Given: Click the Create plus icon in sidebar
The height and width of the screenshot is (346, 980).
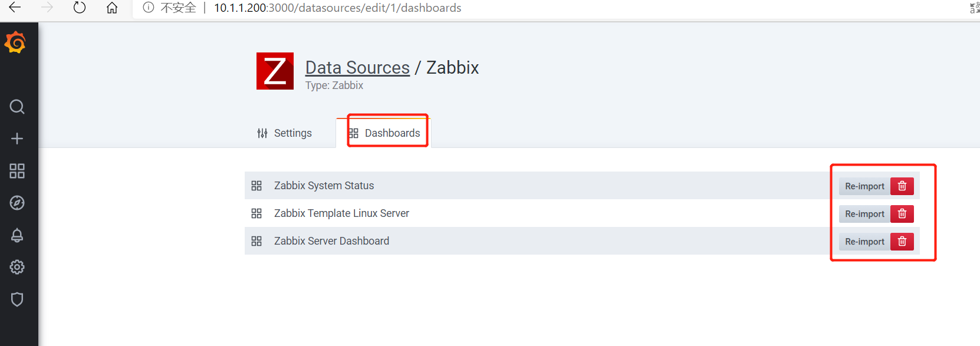Looking at the screenshot, I should click(17, 139).
